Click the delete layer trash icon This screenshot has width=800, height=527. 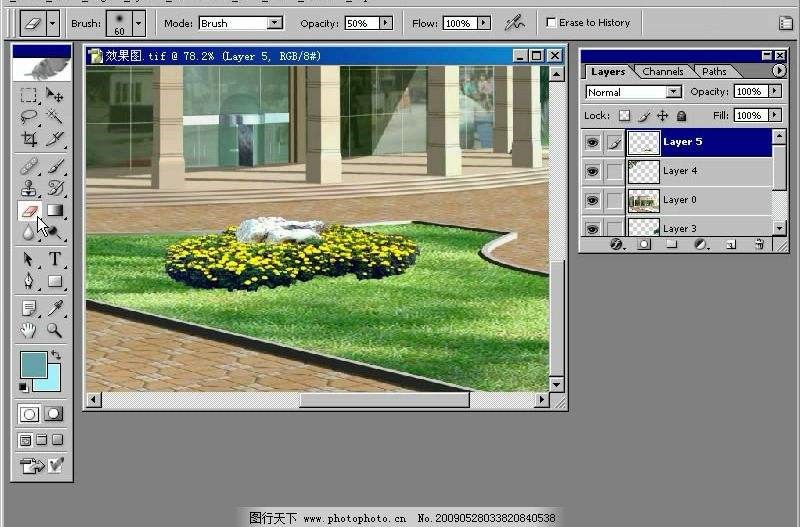point(757,244)
